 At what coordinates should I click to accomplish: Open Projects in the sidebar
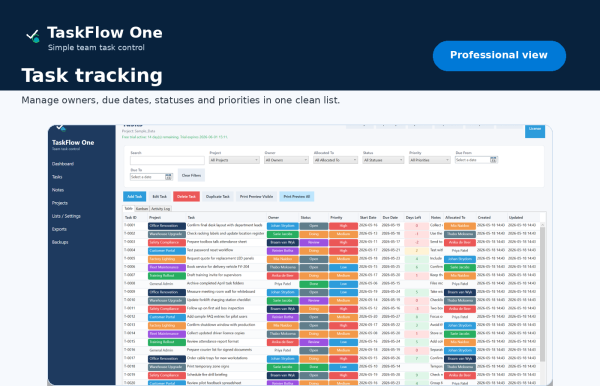pyautogui.click(x=60, y=203)
